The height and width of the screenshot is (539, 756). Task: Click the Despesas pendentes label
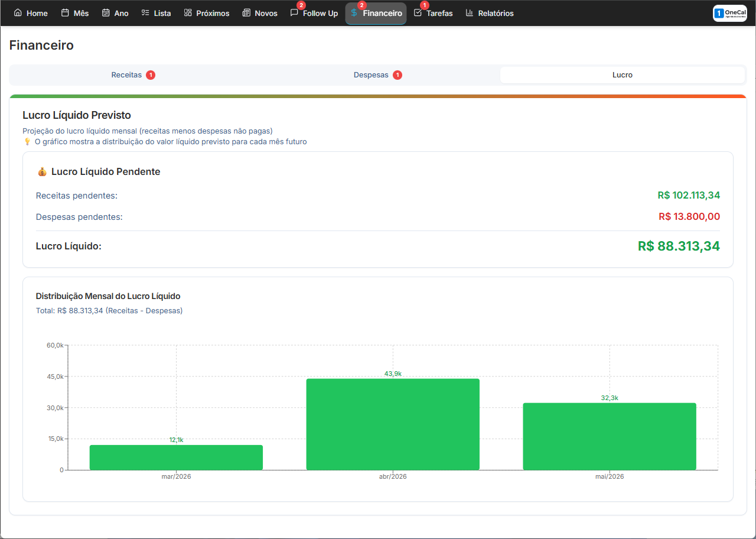click(x=79, y=217)
